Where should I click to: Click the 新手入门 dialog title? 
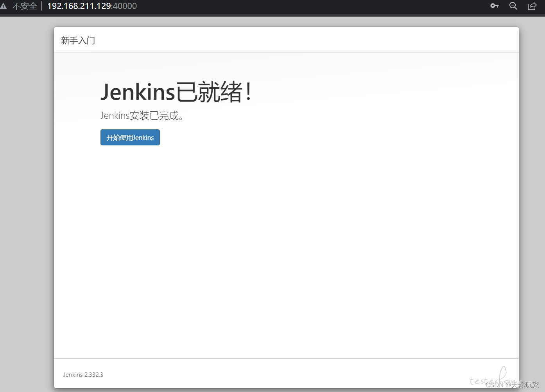(78, 40)
